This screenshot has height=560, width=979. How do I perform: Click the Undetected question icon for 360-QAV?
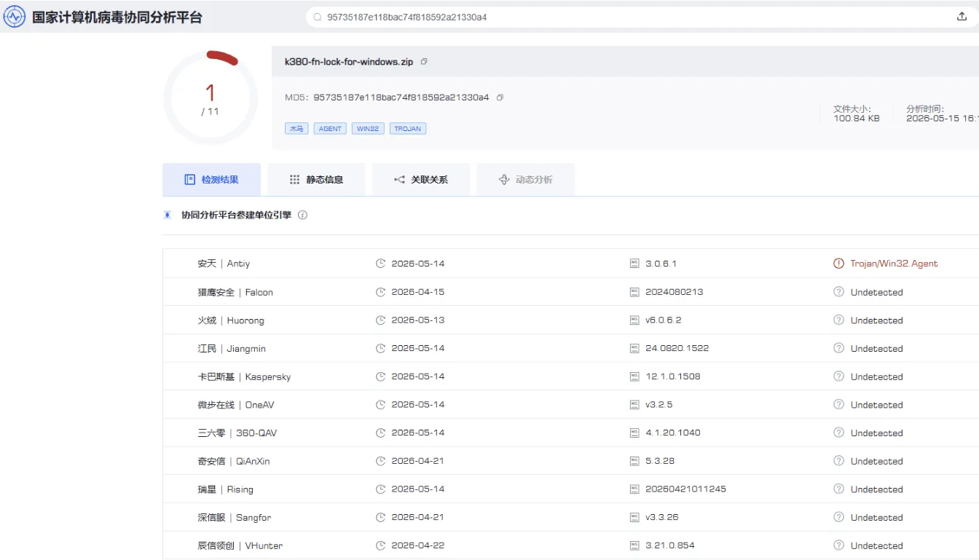839,433
